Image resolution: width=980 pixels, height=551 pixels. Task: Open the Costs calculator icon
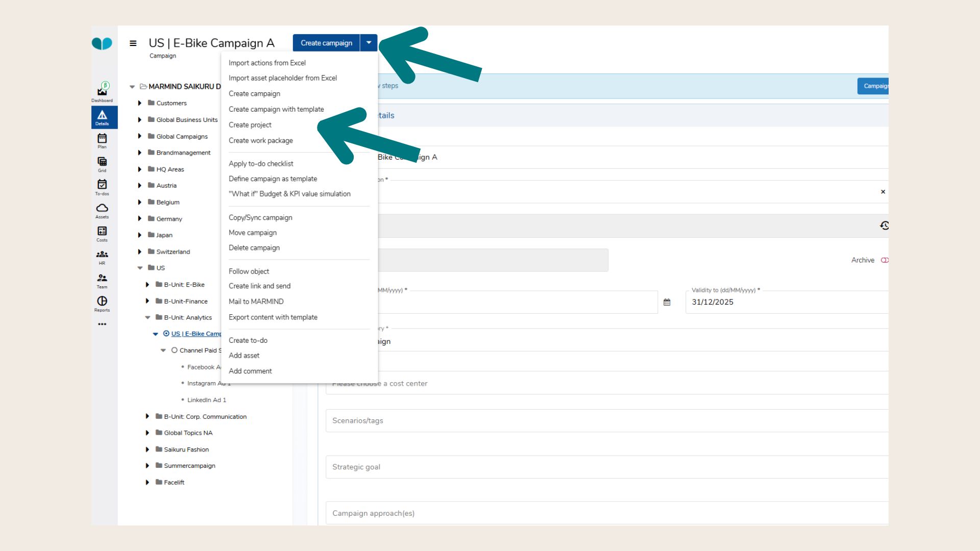tap(102, 232)
